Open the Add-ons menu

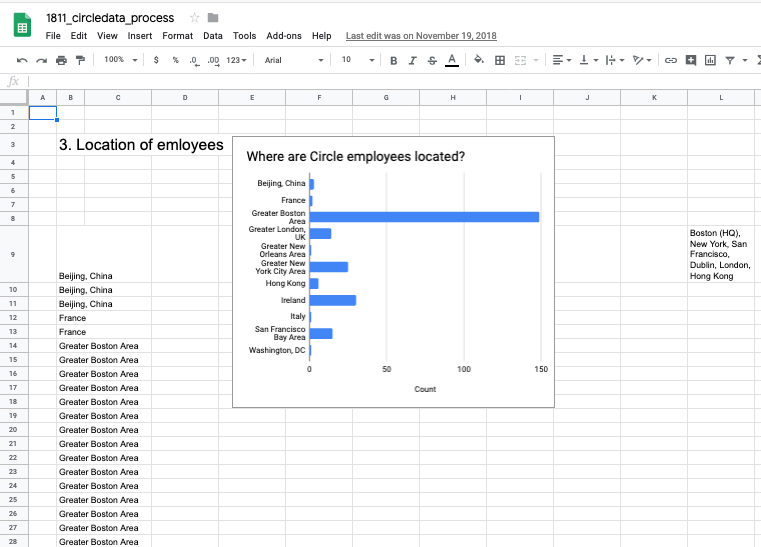tap(284, 36)
